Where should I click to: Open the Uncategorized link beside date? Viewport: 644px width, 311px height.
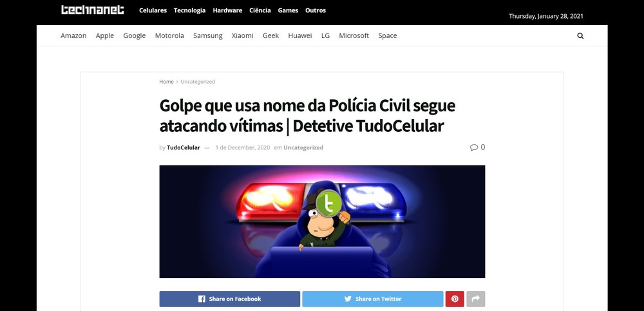303,147
